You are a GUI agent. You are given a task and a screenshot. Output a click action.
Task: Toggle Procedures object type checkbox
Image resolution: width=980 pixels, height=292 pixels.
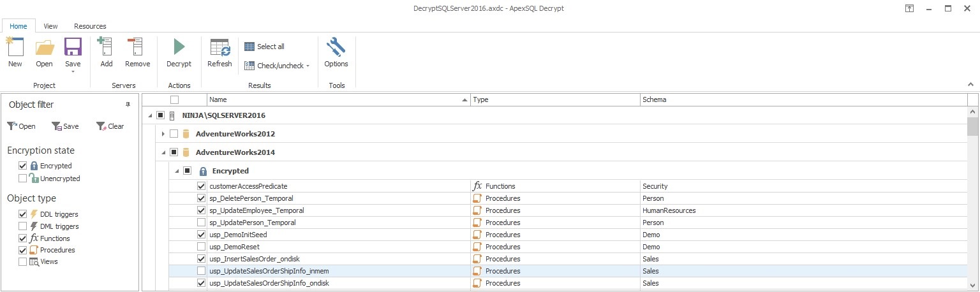coord(23,250)
